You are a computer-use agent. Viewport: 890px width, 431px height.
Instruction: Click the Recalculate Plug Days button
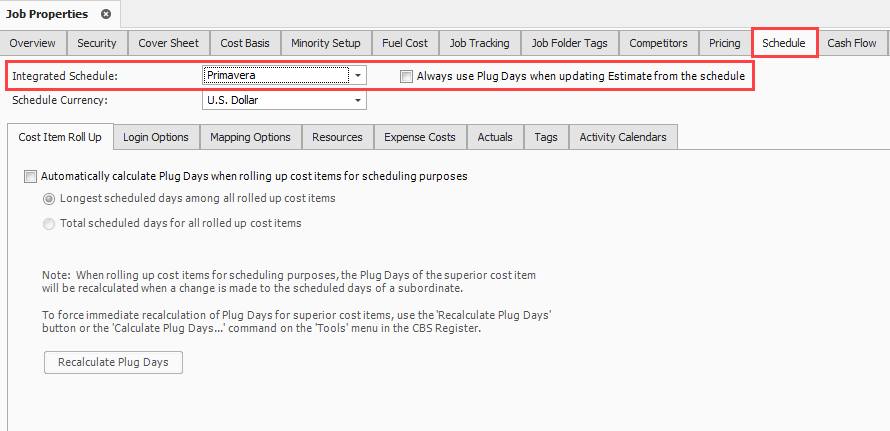tap(114, 362)
